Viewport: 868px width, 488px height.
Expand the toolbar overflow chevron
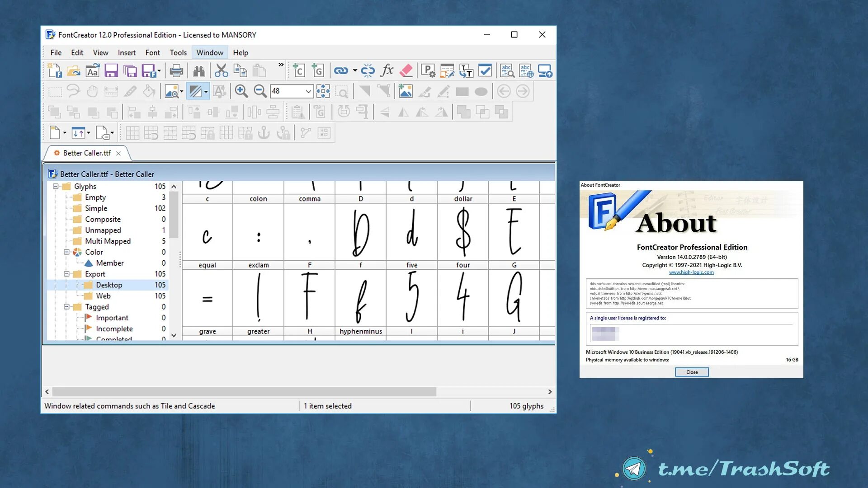click(x=281, y=65)
